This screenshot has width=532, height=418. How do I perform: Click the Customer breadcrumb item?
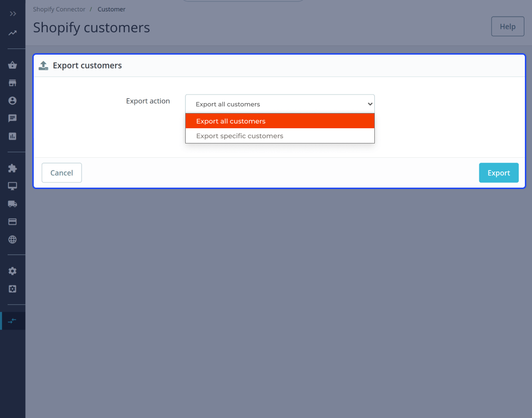point(111,9)
